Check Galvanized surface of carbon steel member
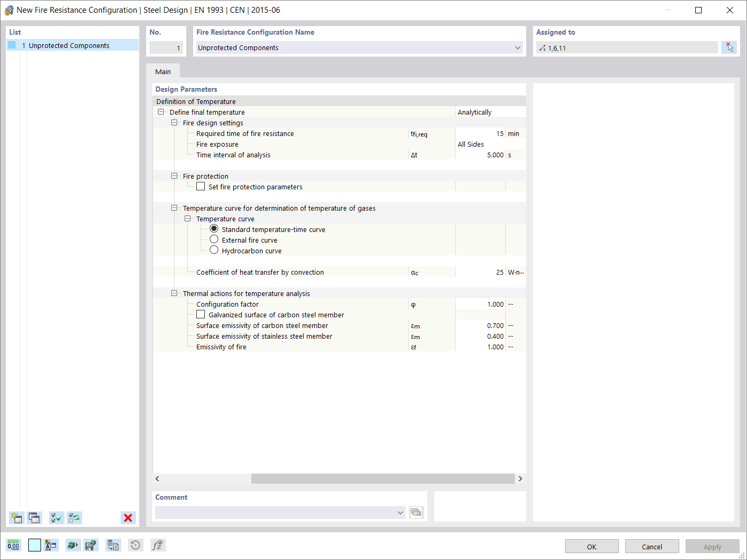Screen dimensions: 747x560 (x=201, y=314)
